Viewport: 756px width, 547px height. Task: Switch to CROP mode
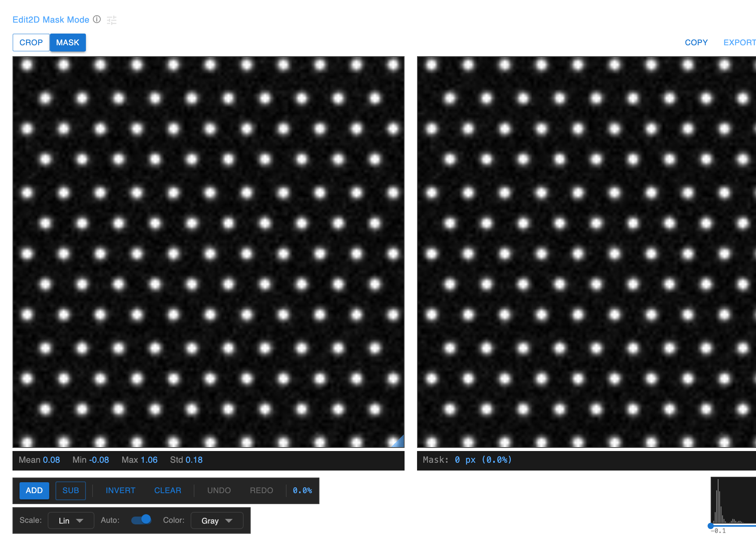tap(31, 43)
